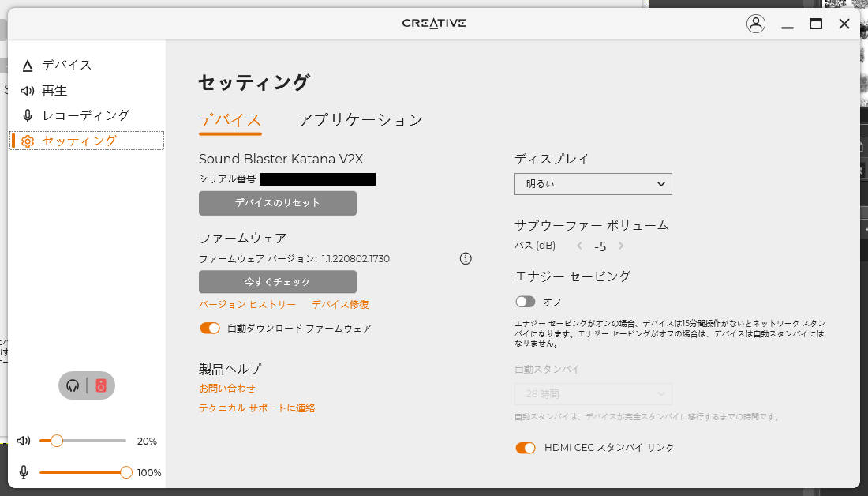The height and width of the screenshot is (496, 868).
Task: Open the デバイス修復 link
Action: tap(340, 304)
